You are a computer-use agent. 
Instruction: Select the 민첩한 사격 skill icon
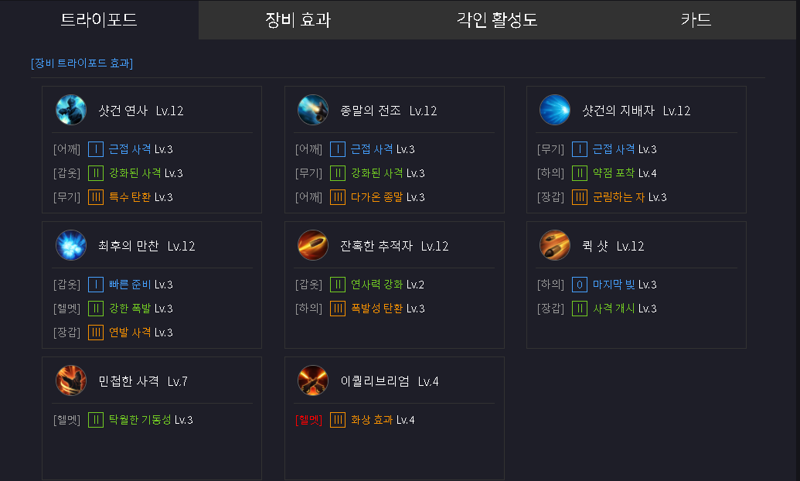point(71,380)
